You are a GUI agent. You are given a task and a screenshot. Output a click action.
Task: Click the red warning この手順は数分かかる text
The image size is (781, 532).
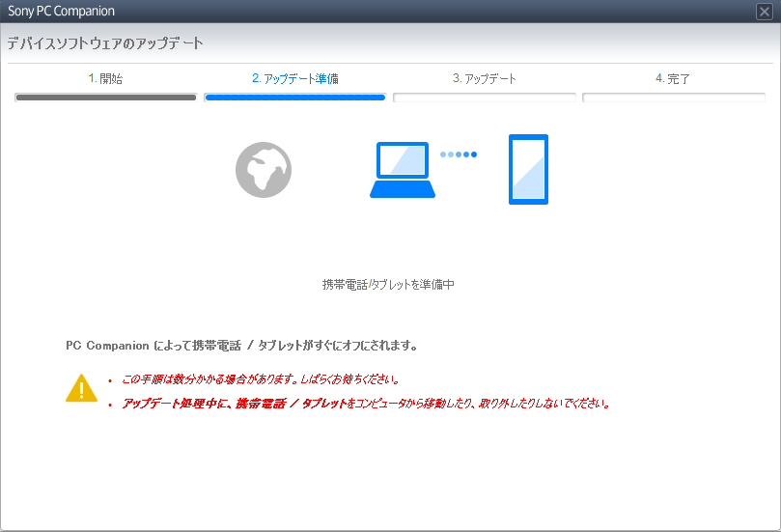[261, 379]
